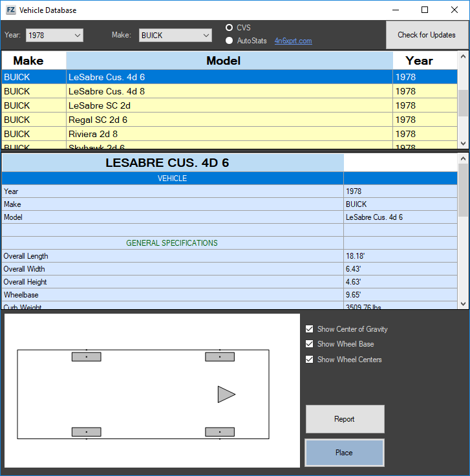Select the LeSabre Cus. 4d 6 row

pos(230,77)
